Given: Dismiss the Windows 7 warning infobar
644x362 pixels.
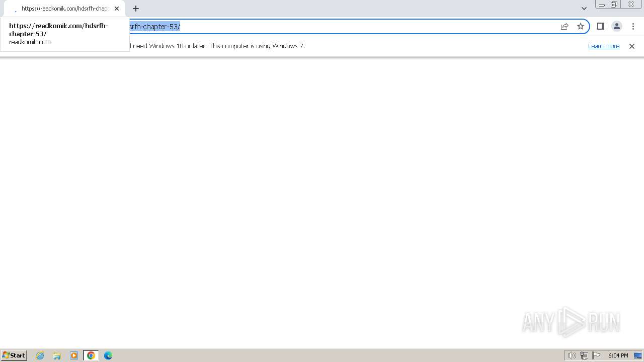Looking at the screenshot, I should pos(632,46).
